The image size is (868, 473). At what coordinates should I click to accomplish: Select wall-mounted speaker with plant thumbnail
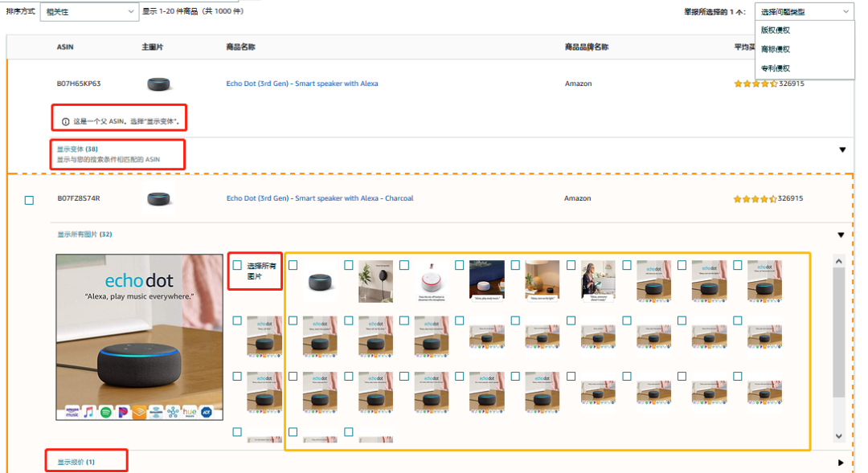coord(376,282)
